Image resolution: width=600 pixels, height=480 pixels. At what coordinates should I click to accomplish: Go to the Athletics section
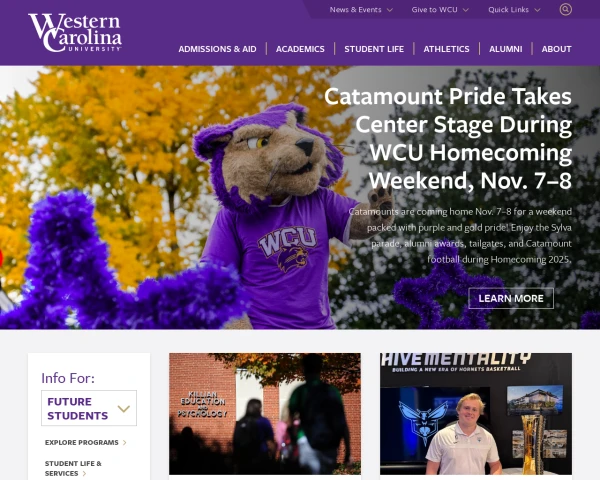pyautogui.click(x=446, y=49)
